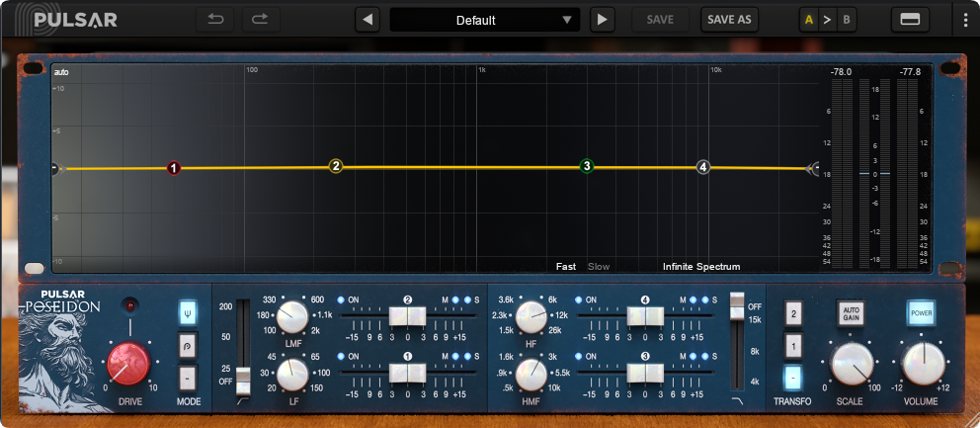Select the Slow analyzer speed
The width and height of the screenshot is (980, 428).
click(x=598, y=267)
